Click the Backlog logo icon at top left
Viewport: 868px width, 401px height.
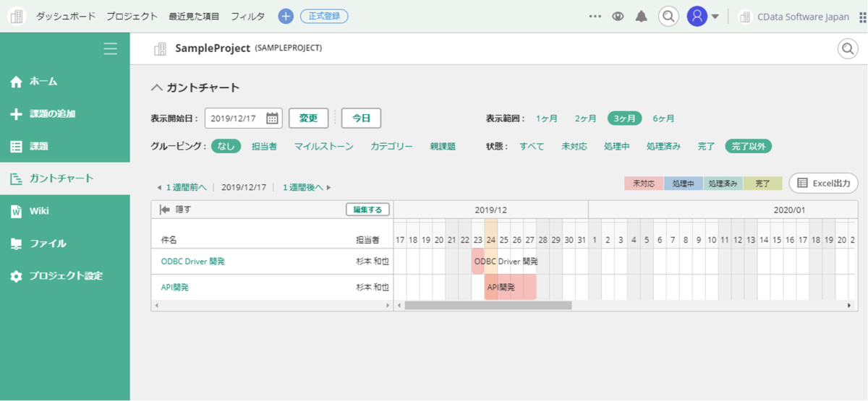point(17,16)
